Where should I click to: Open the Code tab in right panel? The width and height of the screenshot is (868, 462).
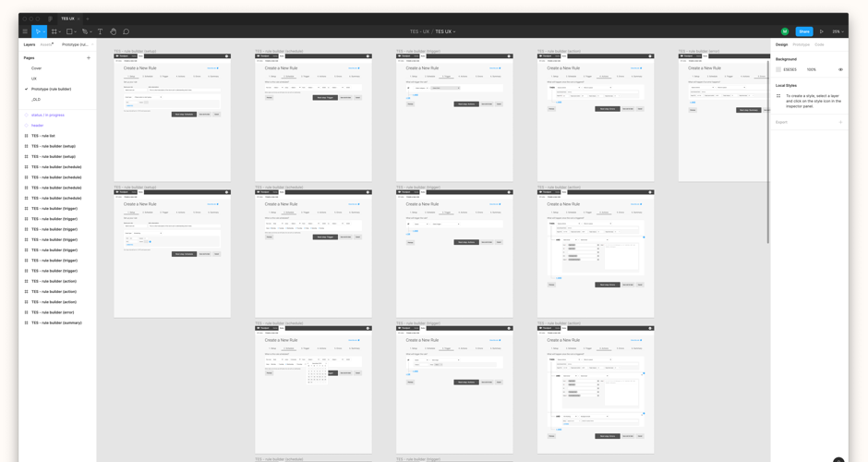click(819, 44)
